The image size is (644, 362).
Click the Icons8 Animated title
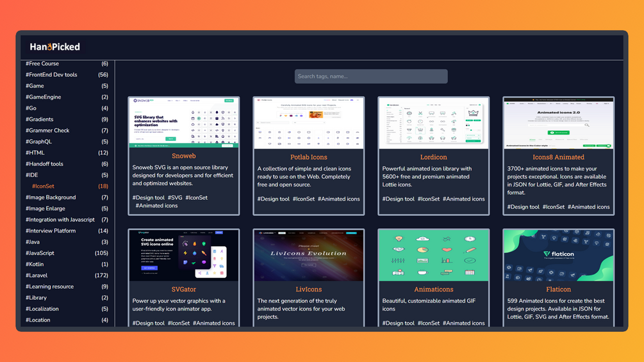point(558,157)
